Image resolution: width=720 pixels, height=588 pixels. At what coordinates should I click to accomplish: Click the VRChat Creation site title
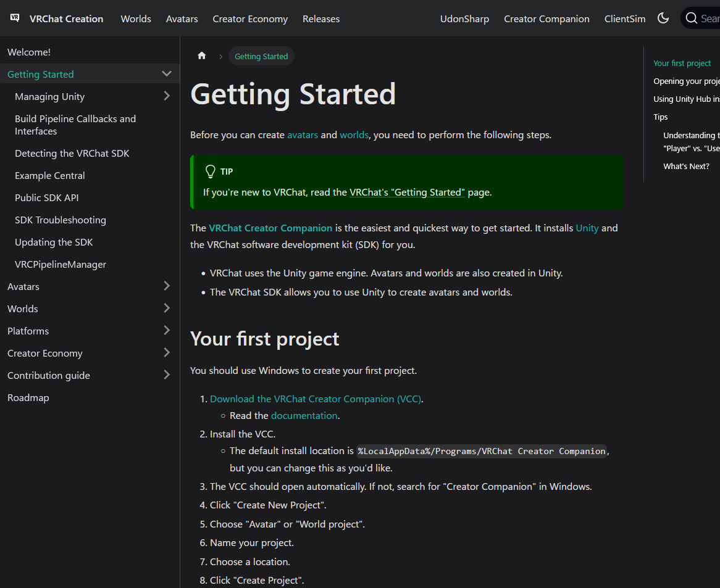click(x=67, y=19)
